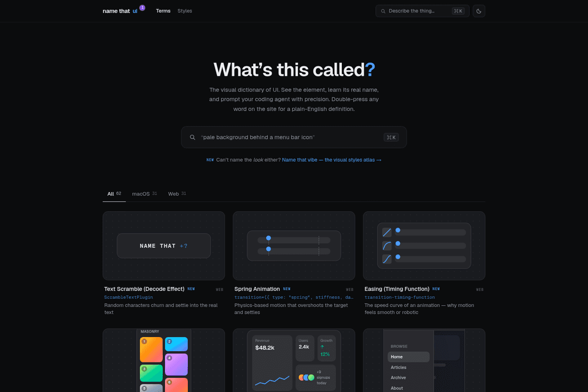Switch to the Web tab
This screenshot has width=588, height=392.
(x=177, y=194)
